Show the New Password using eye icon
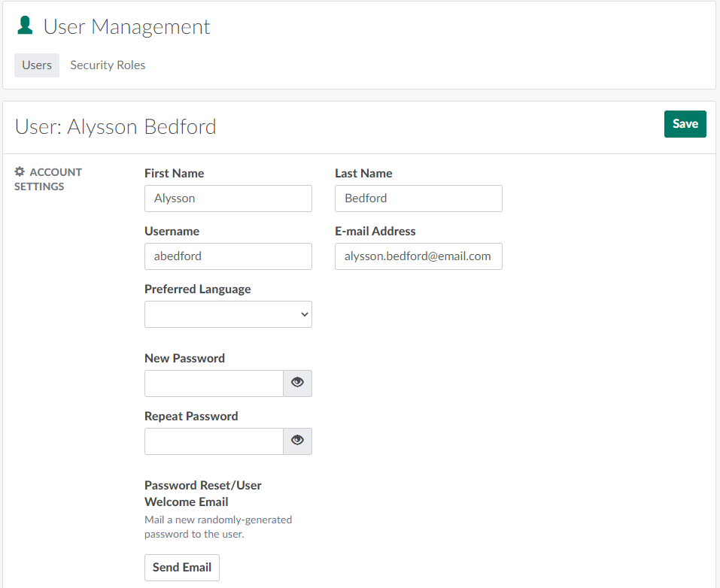This screenshot has width=720, height=588. pos(297,383)
